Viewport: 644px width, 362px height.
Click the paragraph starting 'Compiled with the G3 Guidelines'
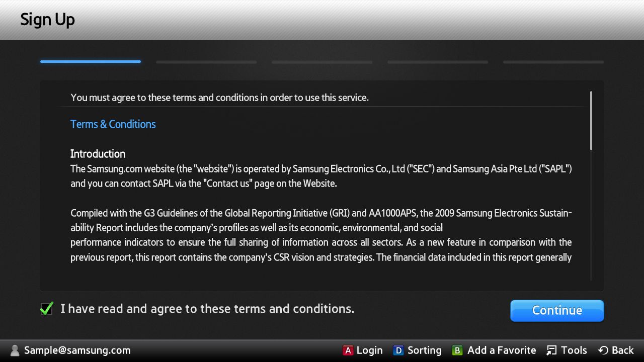tap(321, 235)
